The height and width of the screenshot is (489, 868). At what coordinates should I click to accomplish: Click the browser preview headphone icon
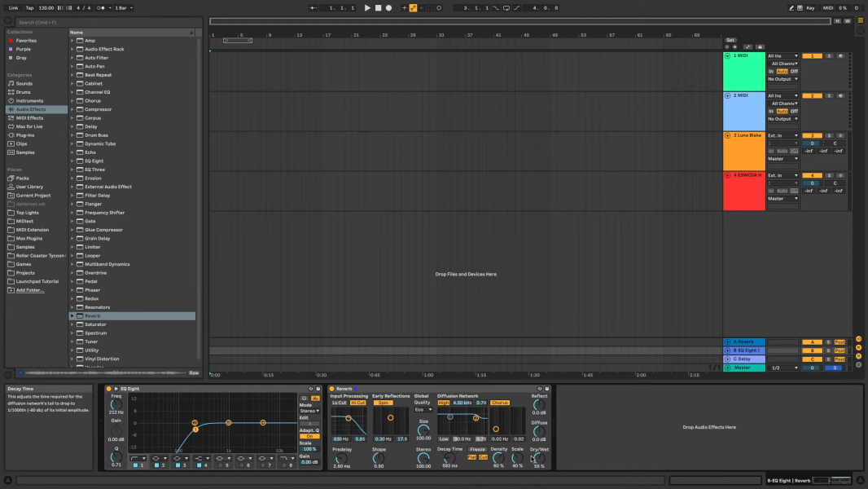20,372
